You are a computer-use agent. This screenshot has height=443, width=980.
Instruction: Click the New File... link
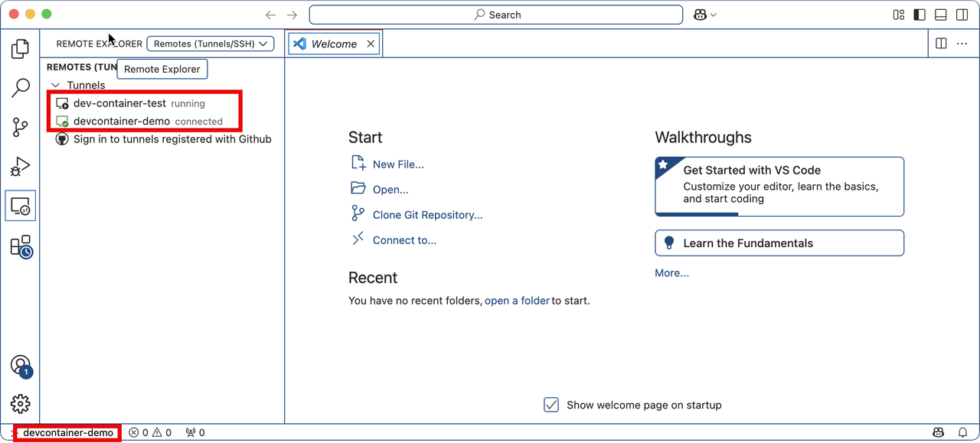(x=398, y=164)
